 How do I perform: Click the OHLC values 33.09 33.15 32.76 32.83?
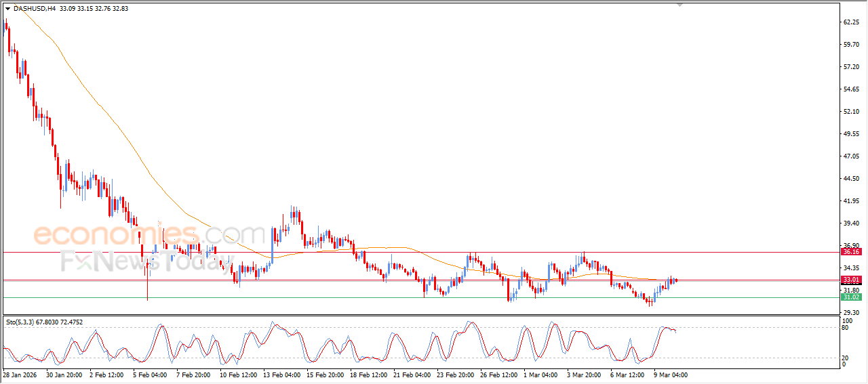94,9
